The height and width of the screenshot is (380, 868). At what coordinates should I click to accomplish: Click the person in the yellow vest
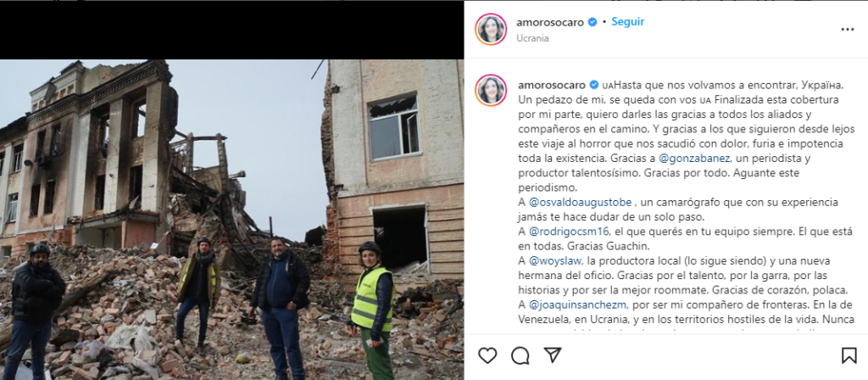[373, 309]
